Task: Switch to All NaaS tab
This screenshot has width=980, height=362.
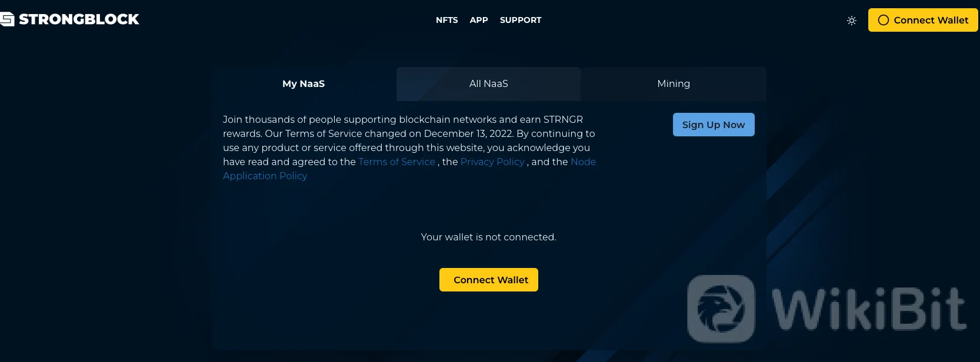Action: click(x=489, y=84)
